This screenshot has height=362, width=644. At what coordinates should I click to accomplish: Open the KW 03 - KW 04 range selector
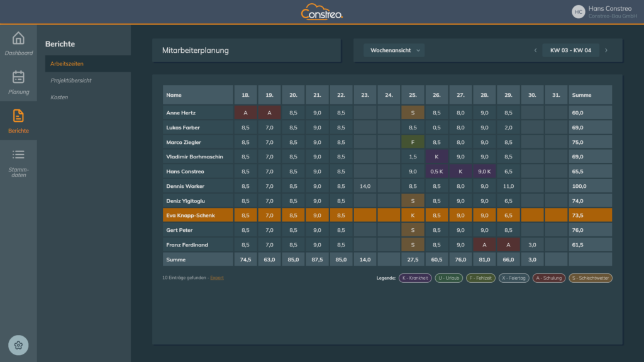coord(570,50)
